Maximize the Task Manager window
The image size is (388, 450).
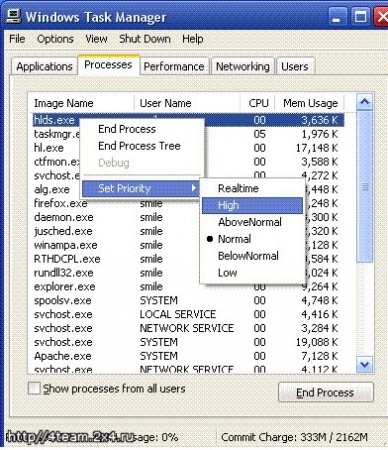tap(360, 17)
